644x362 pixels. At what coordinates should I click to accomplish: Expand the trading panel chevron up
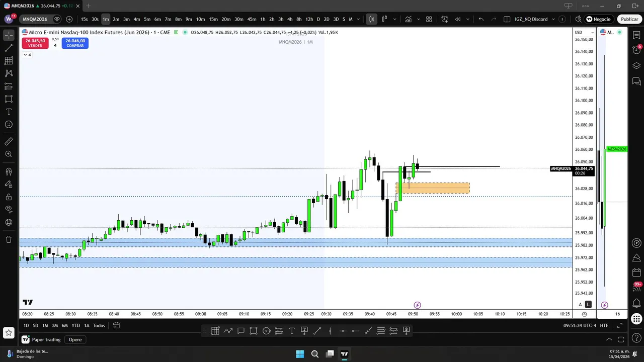tap(609, 339)
